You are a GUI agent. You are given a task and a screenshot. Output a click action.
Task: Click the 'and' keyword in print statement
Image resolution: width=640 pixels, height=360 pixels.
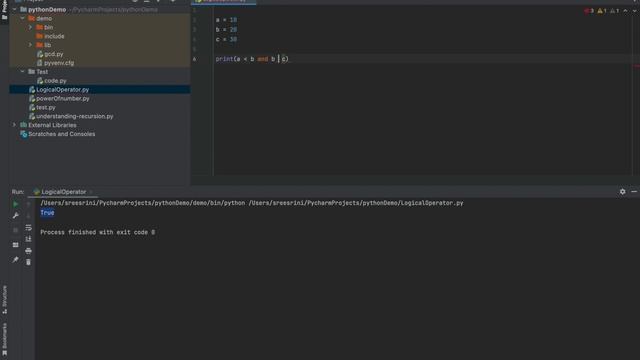(x=263, y=59)
